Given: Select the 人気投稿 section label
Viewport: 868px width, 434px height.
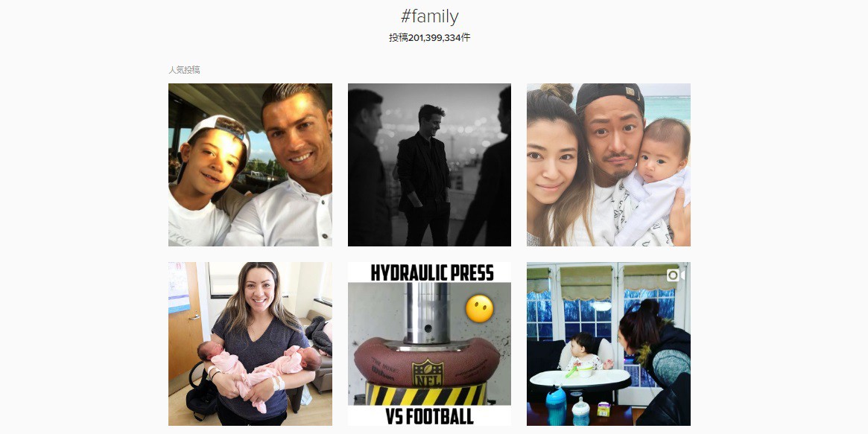Looking at the screenshot, I should click(x=184, y=70).
